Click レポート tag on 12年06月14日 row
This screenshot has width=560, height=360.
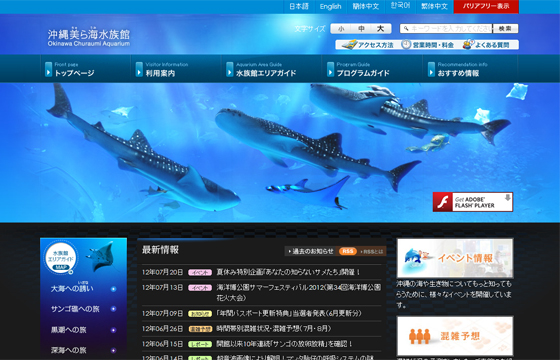[x=200, y=358]
